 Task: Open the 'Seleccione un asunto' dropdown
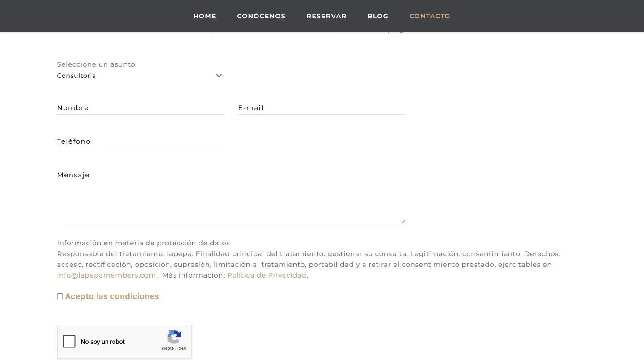pos(140,76)
